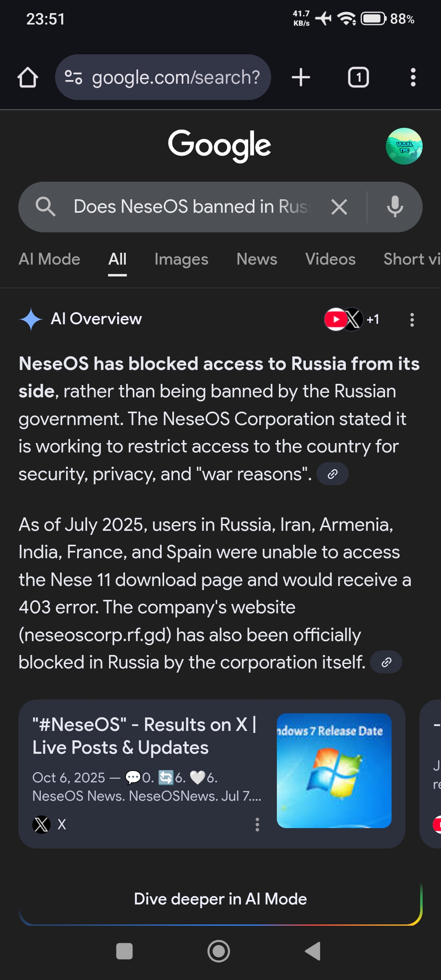Viewport: 441px width, 980px height.
Task: Open Chrome's three-dot overflow menu
Action: pyautogui.click(x=413, y=78)
